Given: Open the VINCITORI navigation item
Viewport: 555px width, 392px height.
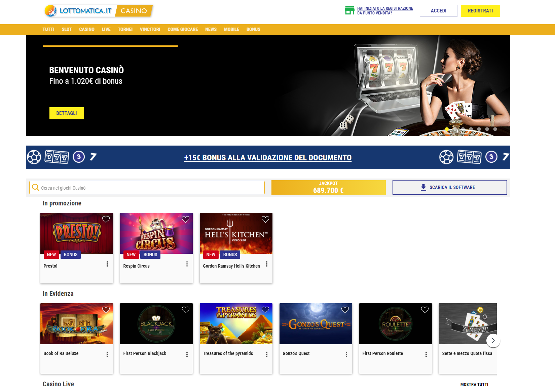Looking at the screenshot, I should tap(150, 29).
